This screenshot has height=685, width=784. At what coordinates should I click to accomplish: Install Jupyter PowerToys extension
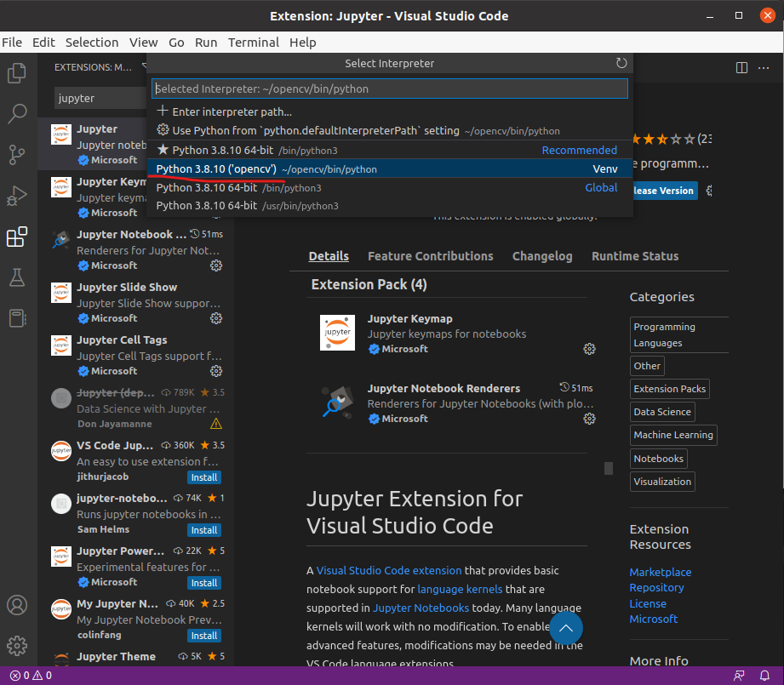coord(204,583)
